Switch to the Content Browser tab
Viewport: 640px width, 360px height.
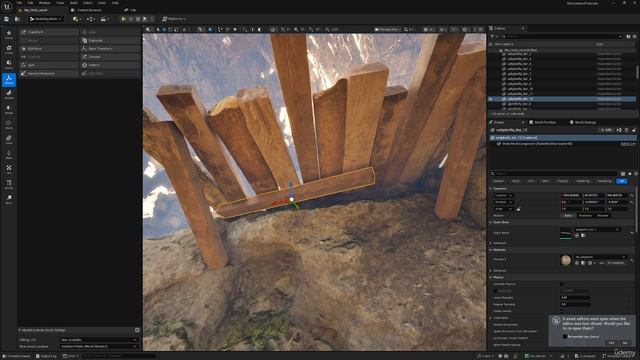86,10
